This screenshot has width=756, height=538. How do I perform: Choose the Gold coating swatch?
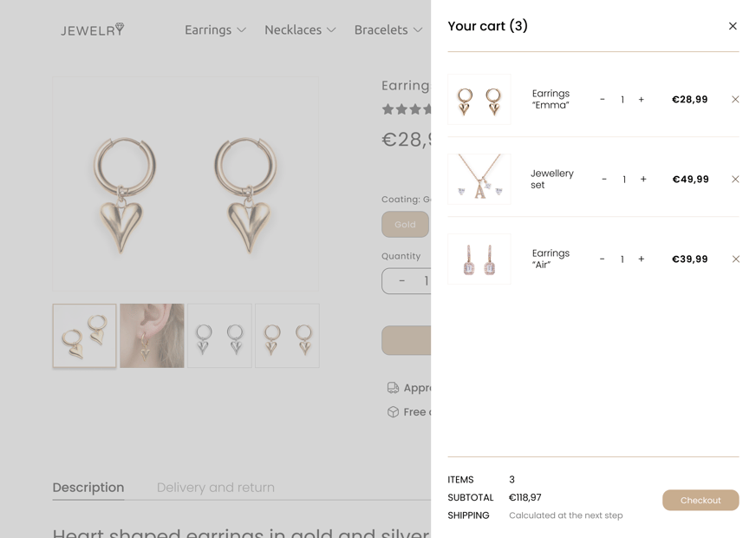tap(405, 225)
